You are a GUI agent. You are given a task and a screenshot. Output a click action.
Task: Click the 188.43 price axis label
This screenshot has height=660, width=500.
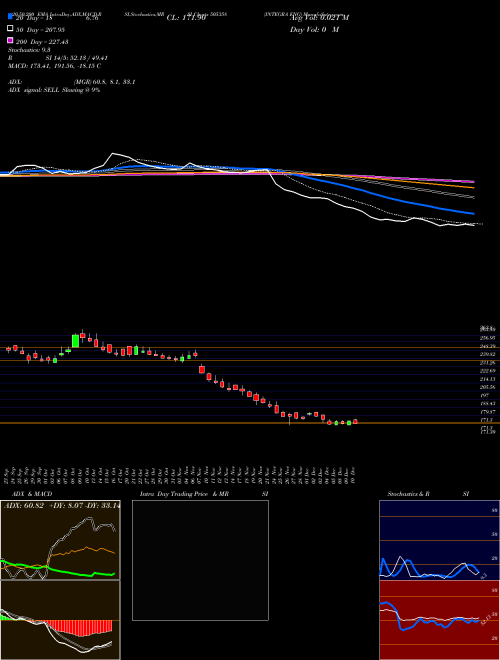click(x=489, y=404)
